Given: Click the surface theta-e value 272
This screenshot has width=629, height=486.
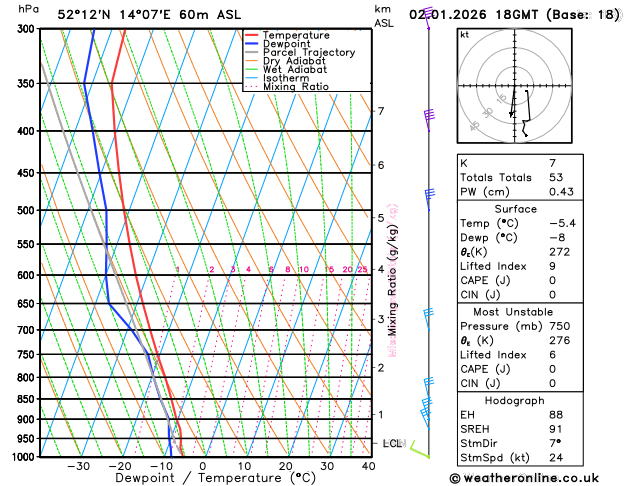Looking at the screenshot, I should click(x=560, y=252).
